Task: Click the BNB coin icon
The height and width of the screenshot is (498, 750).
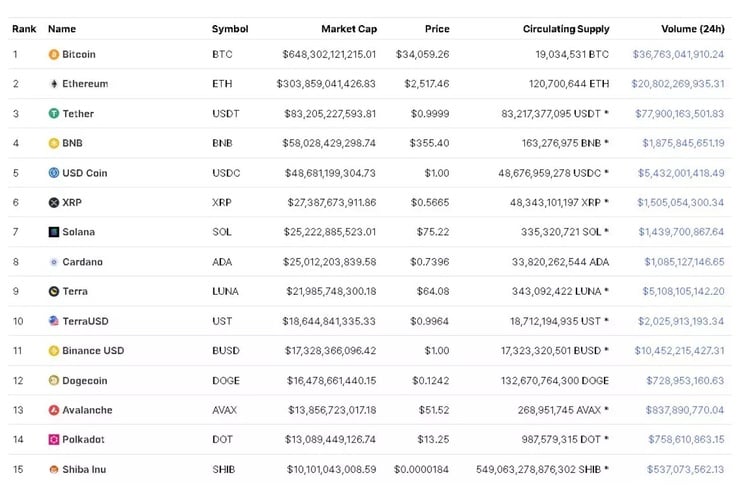Action: pos(54,143)
